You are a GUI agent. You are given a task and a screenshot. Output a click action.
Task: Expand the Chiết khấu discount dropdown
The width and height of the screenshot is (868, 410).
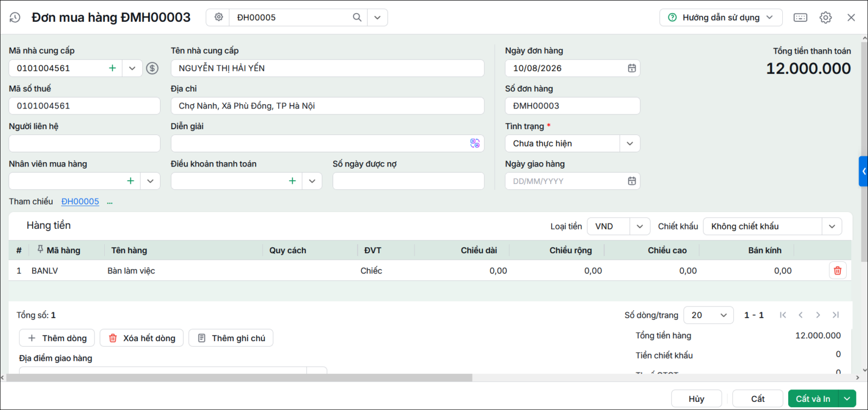tap(832, 226)
